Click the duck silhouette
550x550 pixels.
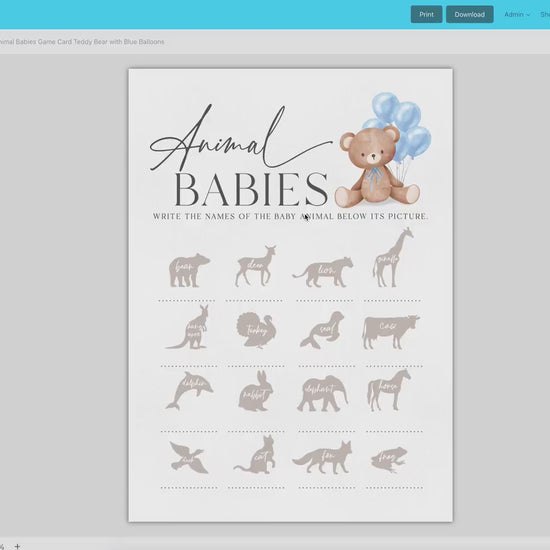click(x=189, y=457)
